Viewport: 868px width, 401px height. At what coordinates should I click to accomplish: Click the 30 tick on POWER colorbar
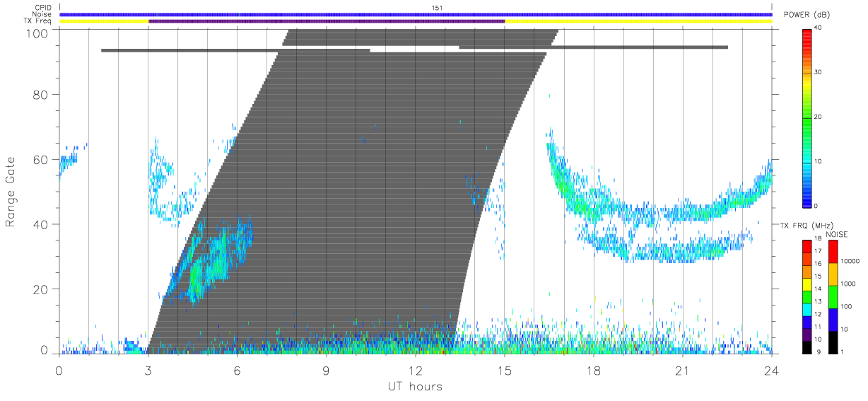[x=818, y=73]
